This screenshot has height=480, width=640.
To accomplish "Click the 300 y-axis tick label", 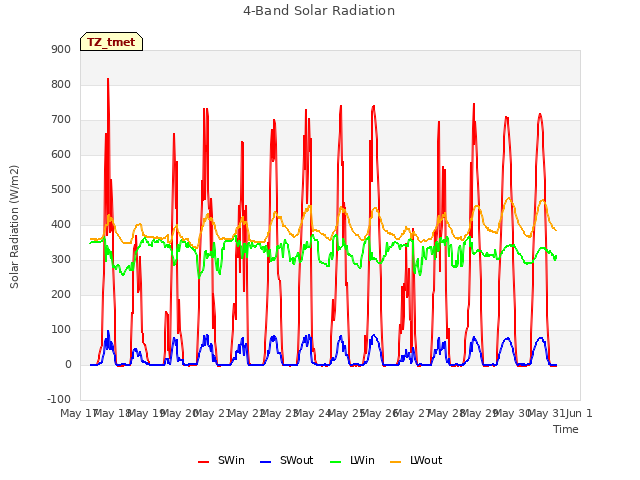I will point(61,260).
